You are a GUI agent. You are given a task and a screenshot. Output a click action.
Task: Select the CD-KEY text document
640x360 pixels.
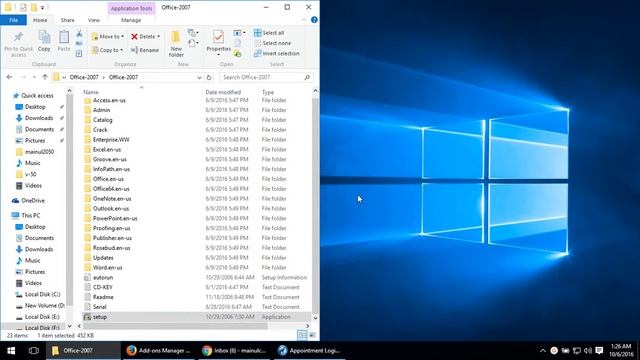coord(102,287)
